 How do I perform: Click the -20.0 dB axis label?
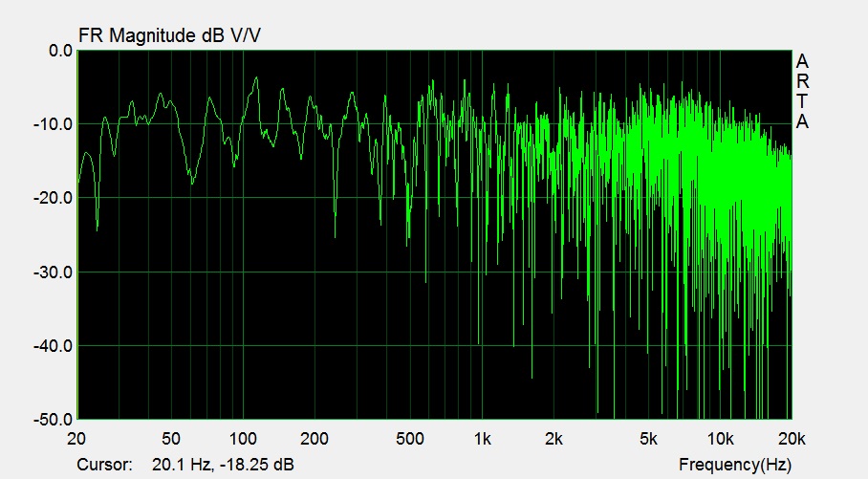tap(54, 198)
